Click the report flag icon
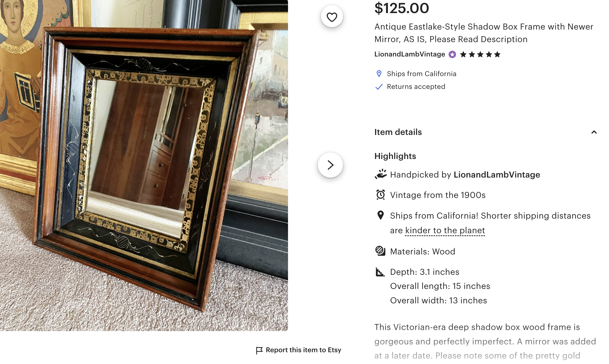The height and width of the screenshot is (364, 609). pos(259,350)
